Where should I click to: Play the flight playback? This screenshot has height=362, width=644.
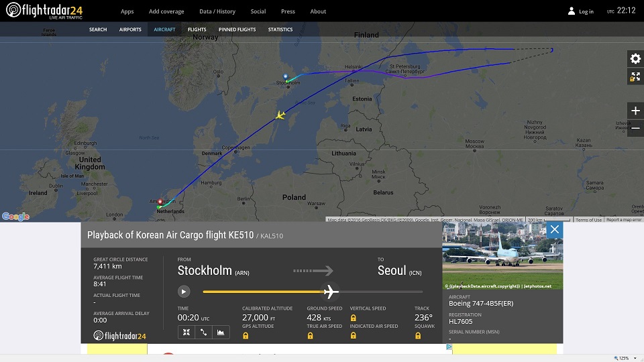point(184,292)
